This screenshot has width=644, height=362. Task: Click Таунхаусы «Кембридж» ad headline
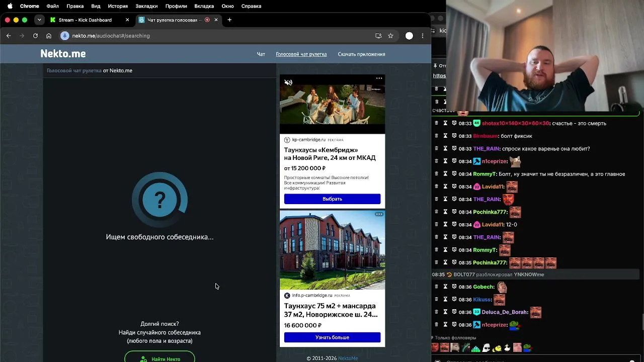(x=330, y=154)
